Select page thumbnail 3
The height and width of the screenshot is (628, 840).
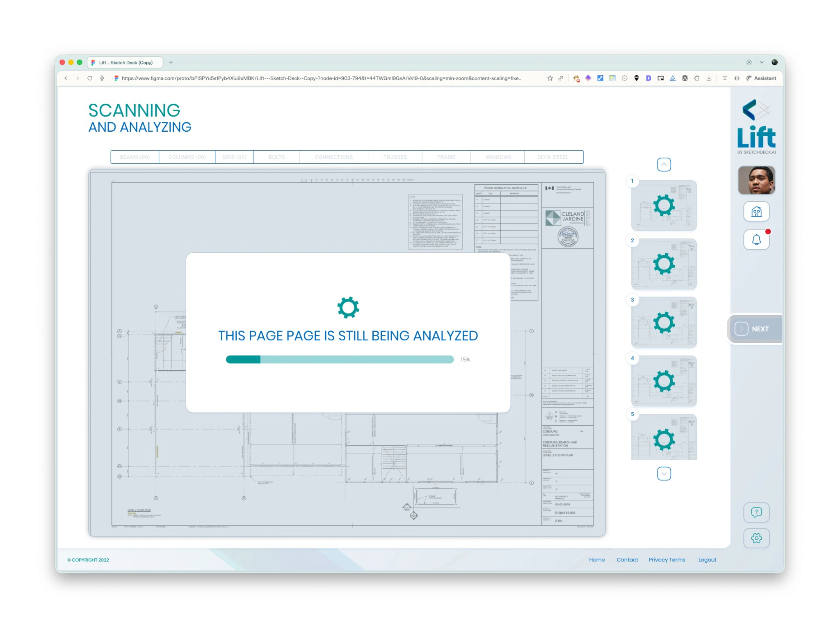click(x=664, y=322)
